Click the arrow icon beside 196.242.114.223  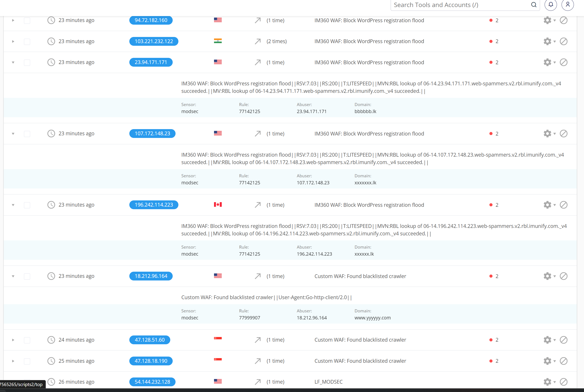258,205
